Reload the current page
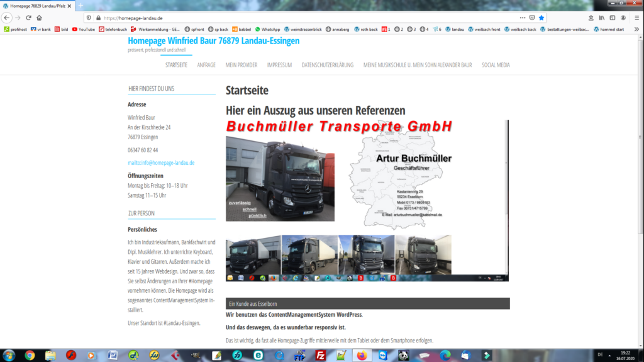The height and width of the screenshot is (362, 644). coord(28,18)
